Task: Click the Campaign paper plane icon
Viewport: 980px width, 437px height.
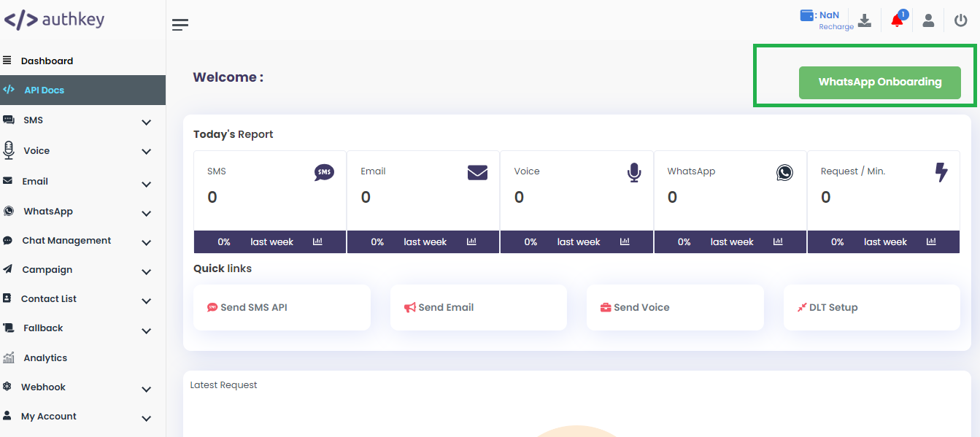Action: click(7, 269)
